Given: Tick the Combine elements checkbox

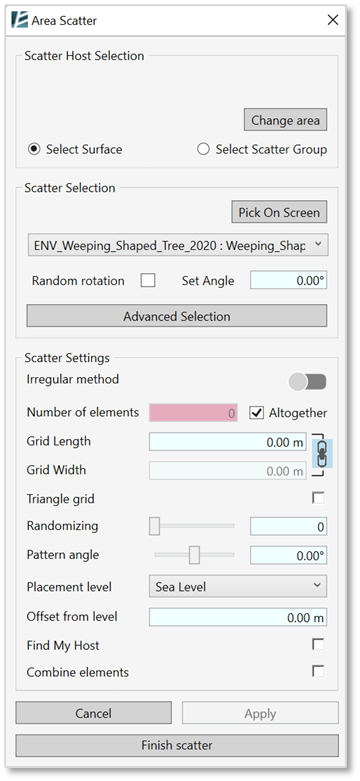Looking at the screenshot, I should point(318,671).
